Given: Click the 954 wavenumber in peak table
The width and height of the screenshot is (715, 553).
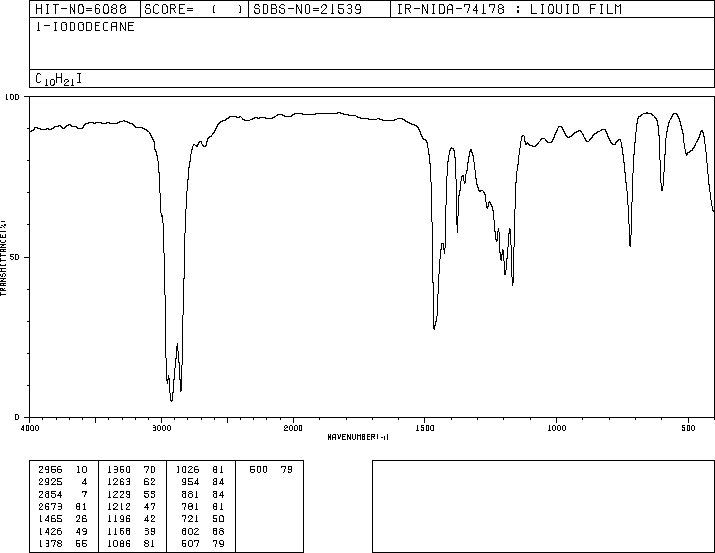Looking at the screenshot, I should tap(190, 482).
